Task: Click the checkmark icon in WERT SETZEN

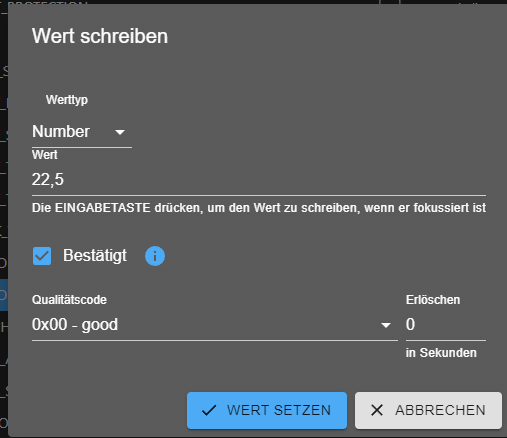Action: pos(209,410)
